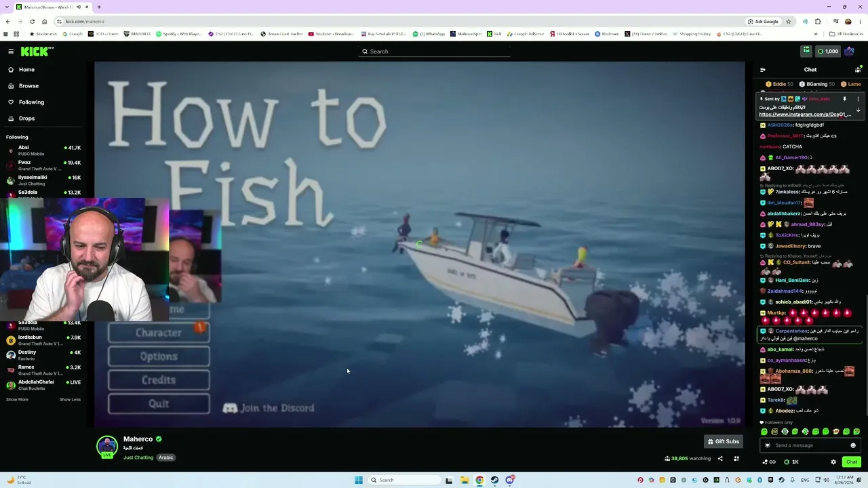
Task: Click Join the Discord on stream
Action: (x=269, y=408)
